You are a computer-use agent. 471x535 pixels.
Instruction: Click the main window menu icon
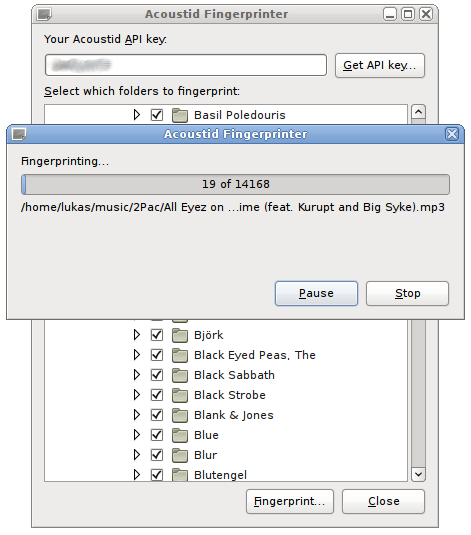(44, 14)
